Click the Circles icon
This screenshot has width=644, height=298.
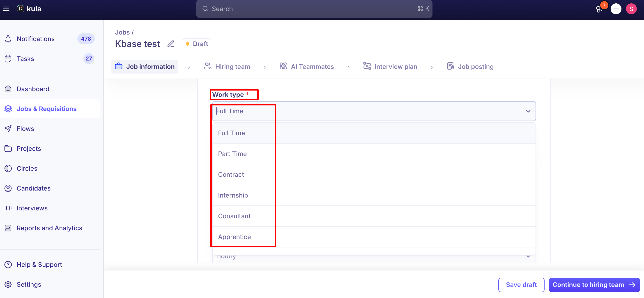[x=8, y=168]
